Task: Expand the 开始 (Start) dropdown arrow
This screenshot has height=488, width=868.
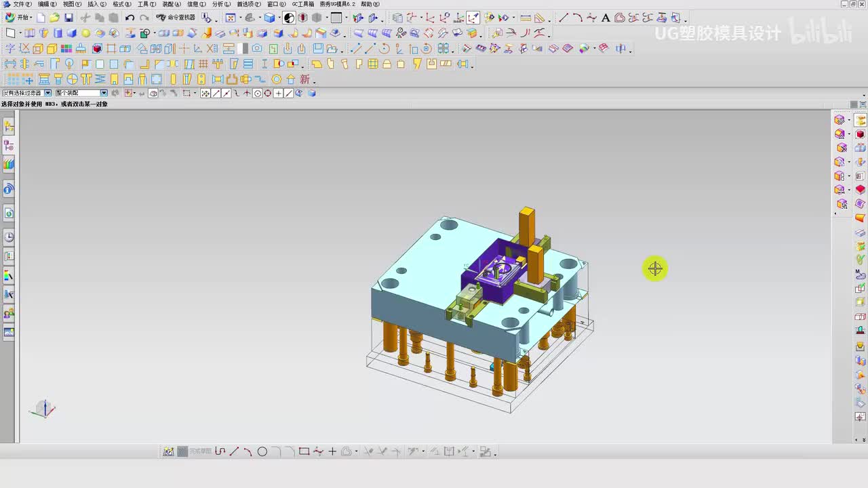Action: click(x=32, y=18)
